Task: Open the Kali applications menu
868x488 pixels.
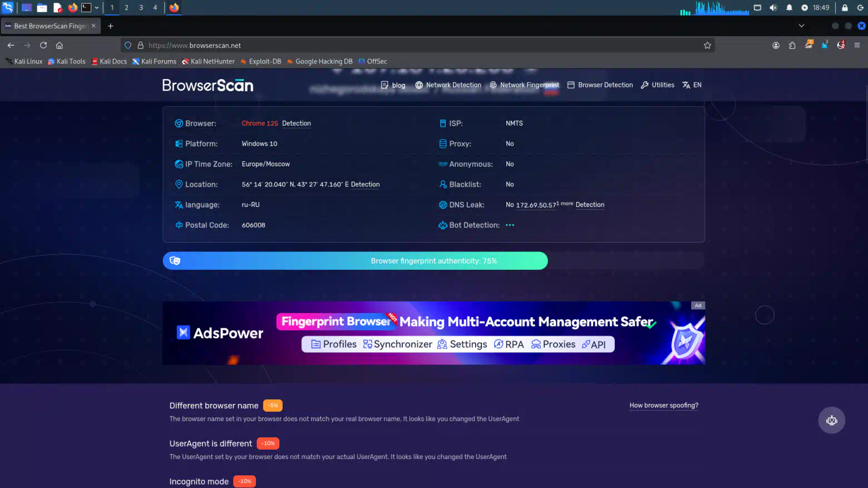Action: [8, 7]
